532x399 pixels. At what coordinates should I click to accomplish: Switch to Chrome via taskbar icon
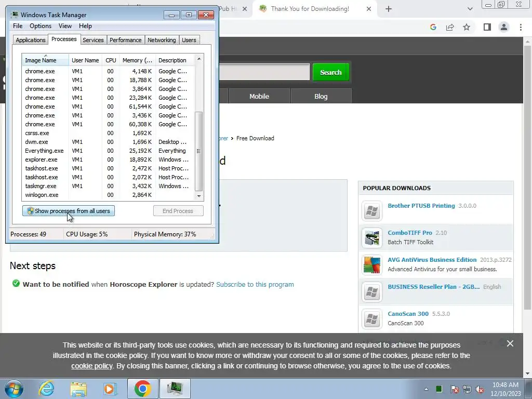(x=142, y=389)
